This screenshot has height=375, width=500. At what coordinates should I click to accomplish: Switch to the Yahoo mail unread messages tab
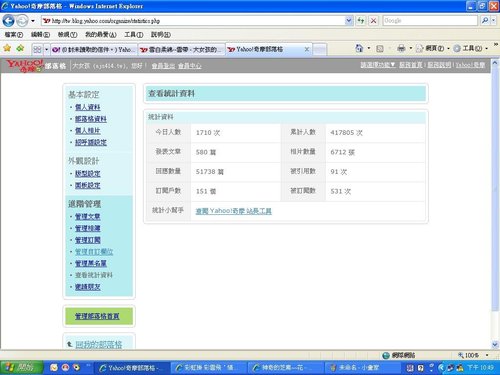pyautogui.click(x=93, y=49)
